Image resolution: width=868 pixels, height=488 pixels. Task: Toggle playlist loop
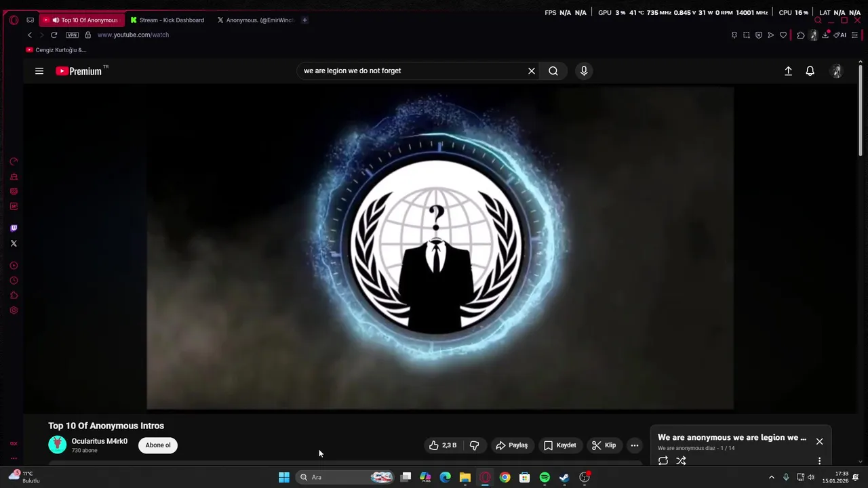tap(663, 461)
